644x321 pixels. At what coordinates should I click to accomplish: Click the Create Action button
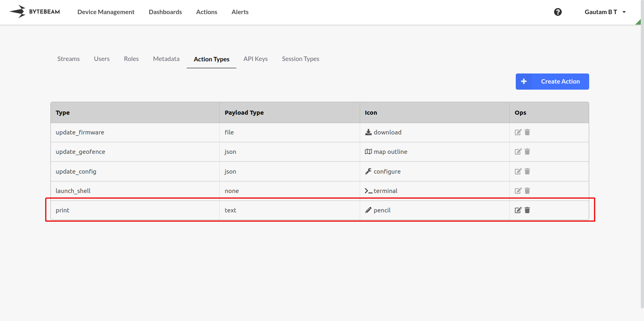552,82
